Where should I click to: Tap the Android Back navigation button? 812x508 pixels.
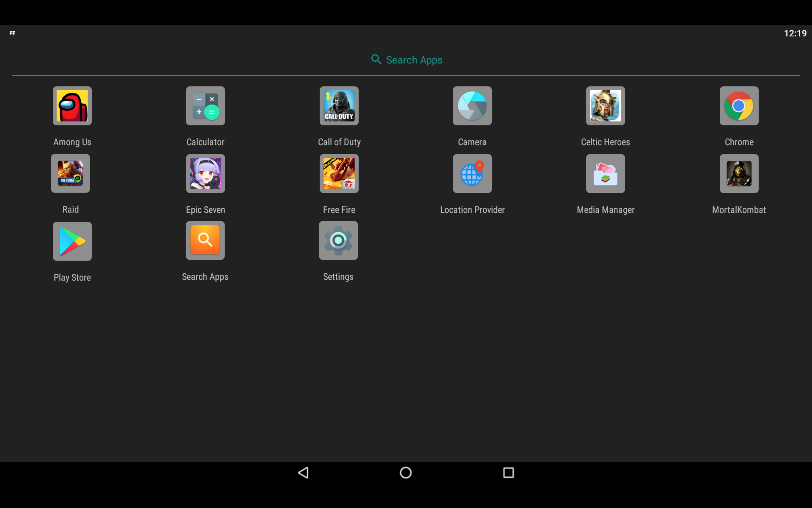(303, 473)
